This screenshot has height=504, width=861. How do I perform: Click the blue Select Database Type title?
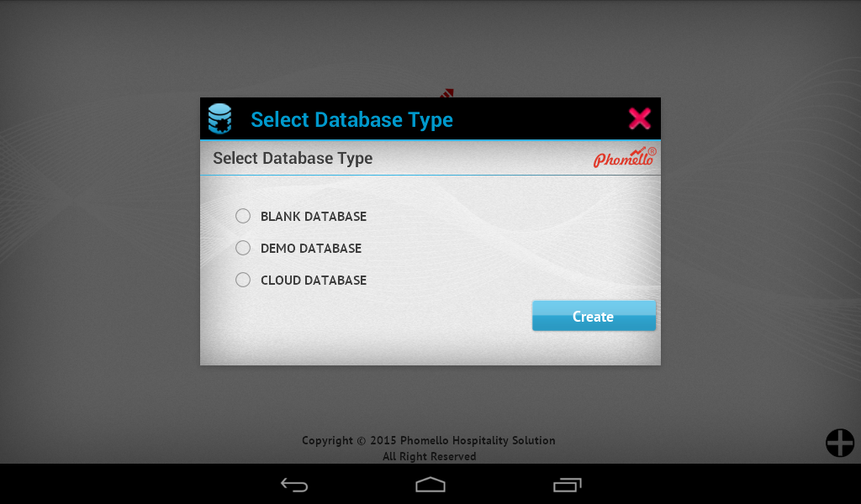coord(352,119)
